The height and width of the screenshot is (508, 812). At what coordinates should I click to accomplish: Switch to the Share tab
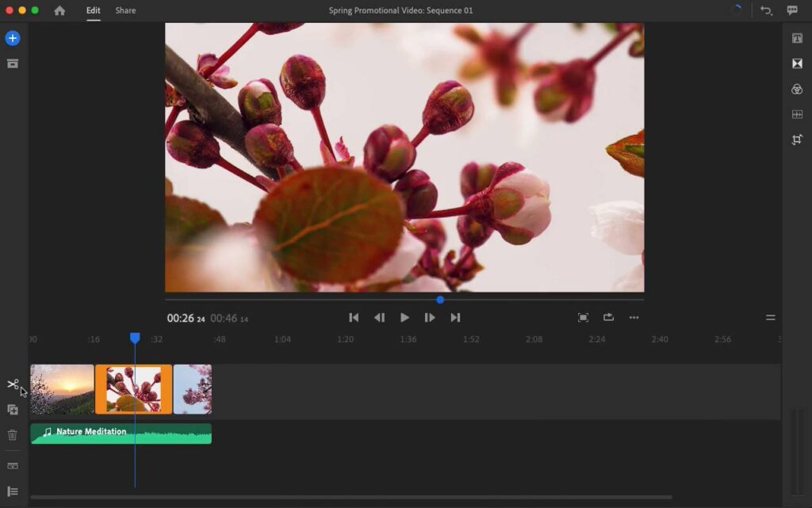125,10
